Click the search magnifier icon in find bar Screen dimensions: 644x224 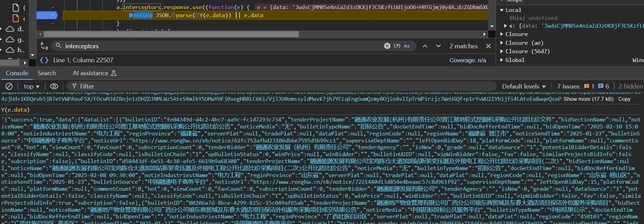pos(58,46)
